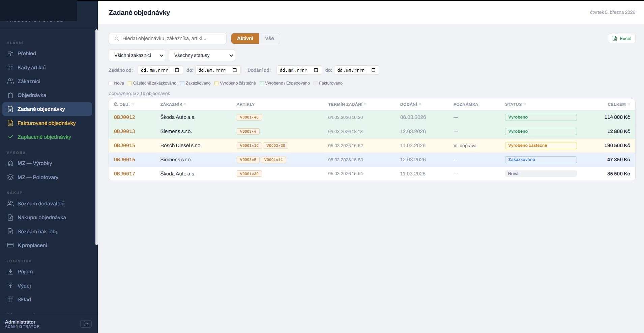Click the Příjem download icon

tap(10, 272)
